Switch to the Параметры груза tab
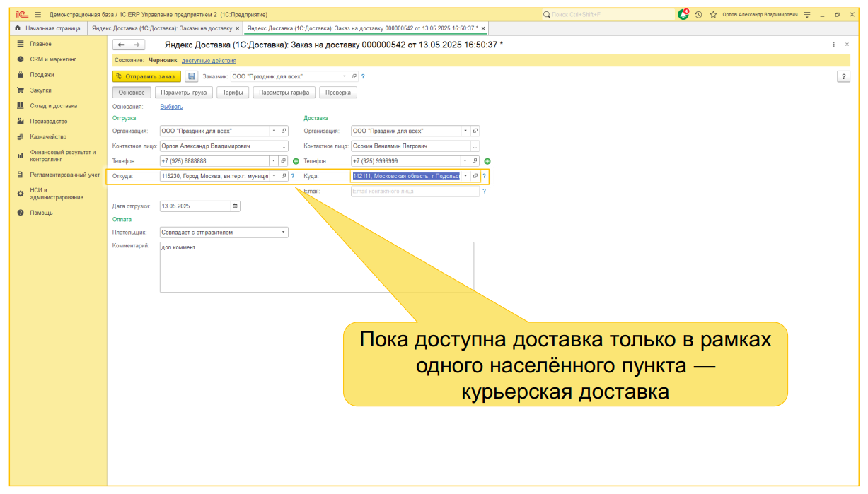 click(183, 92)
